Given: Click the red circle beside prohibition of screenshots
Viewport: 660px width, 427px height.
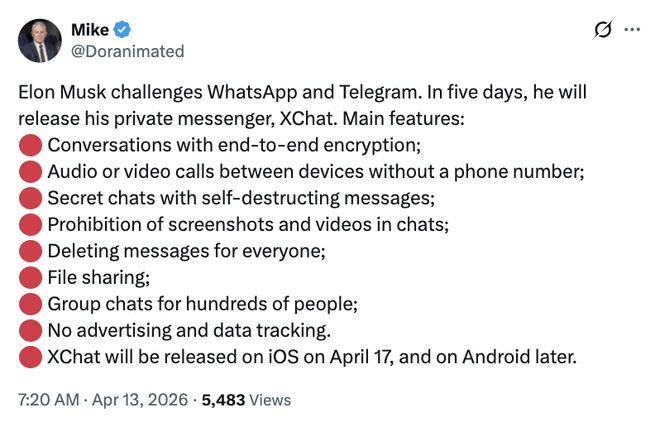Looking at the screenshot, I should click(x=30, y=224).
